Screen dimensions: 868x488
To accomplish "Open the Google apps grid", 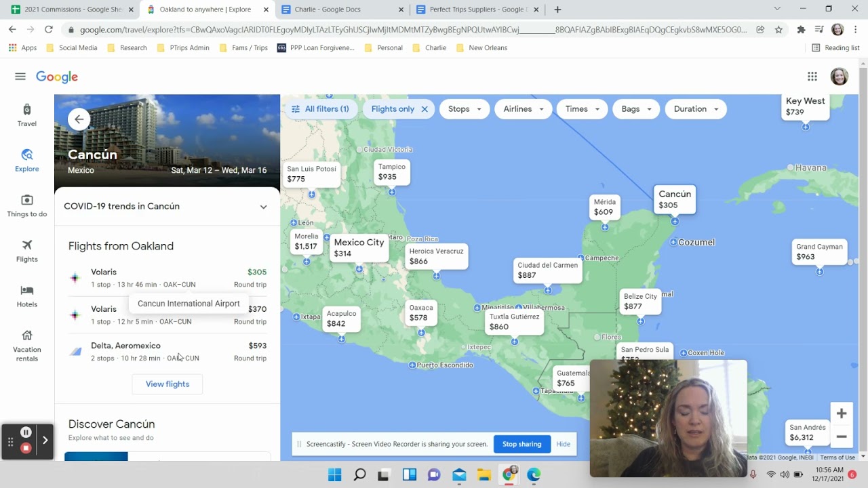I will [x=812, y=77].
